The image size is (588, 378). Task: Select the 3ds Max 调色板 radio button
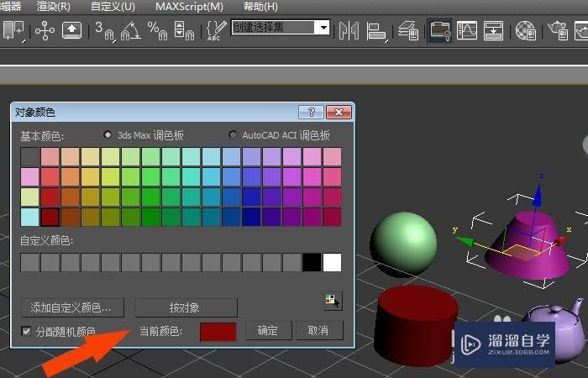[108, 134]
